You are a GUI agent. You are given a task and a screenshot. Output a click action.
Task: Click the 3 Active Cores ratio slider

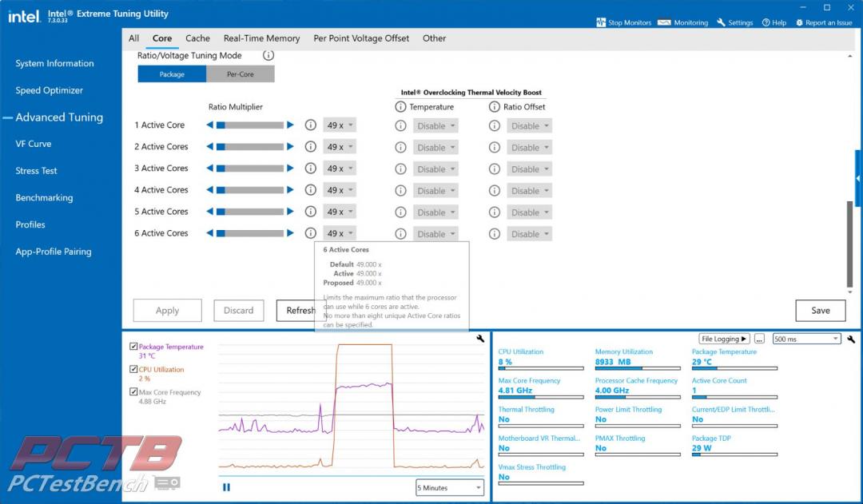[250, 169]
